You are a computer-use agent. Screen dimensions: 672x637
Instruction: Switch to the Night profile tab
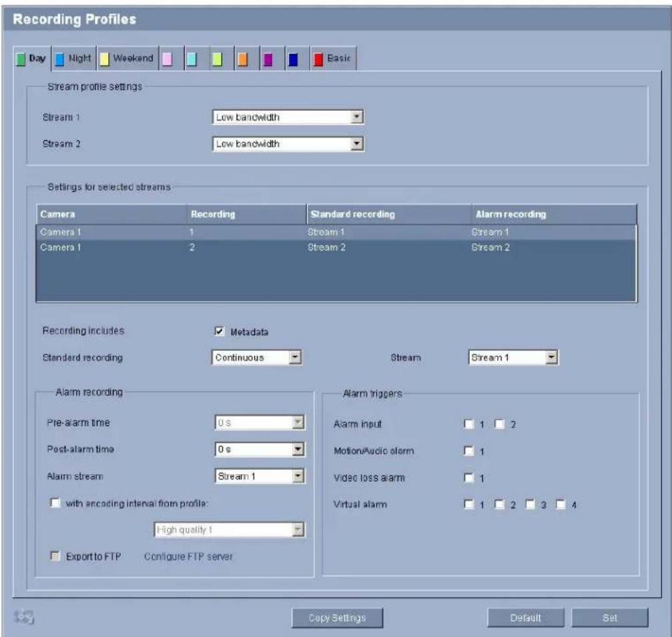pyautogui.click(x=73, y=58)
